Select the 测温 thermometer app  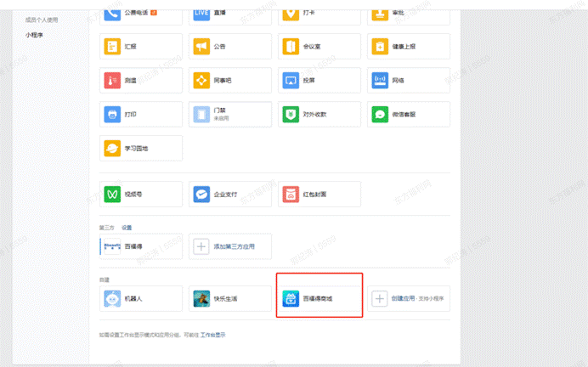pyautogui.click(x=140, y=81)
